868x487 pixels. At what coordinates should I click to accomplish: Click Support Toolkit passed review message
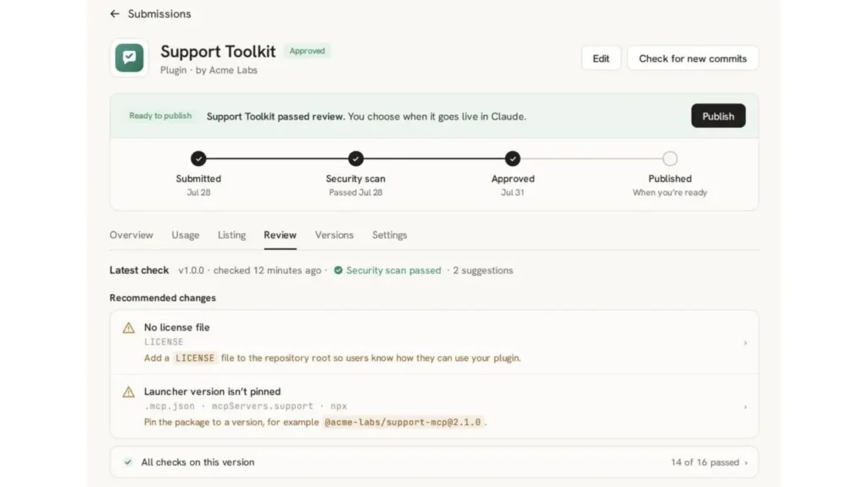pos(366,116)
